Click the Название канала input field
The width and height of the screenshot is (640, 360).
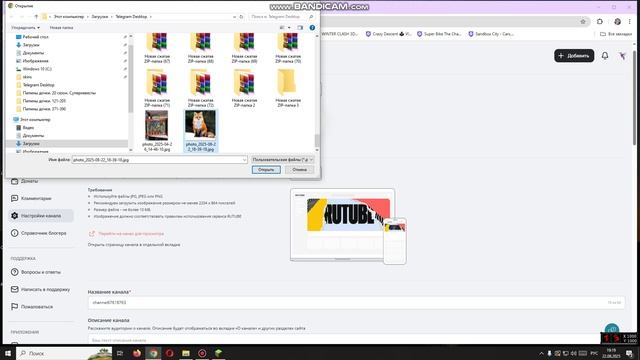tap(356, 302)
